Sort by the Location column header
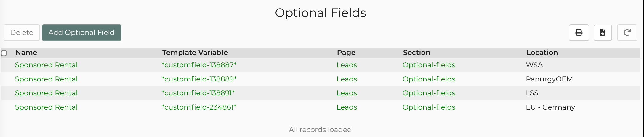Image resolution: width=644 pixels, height=137 pixels. [x=542, y=53]
